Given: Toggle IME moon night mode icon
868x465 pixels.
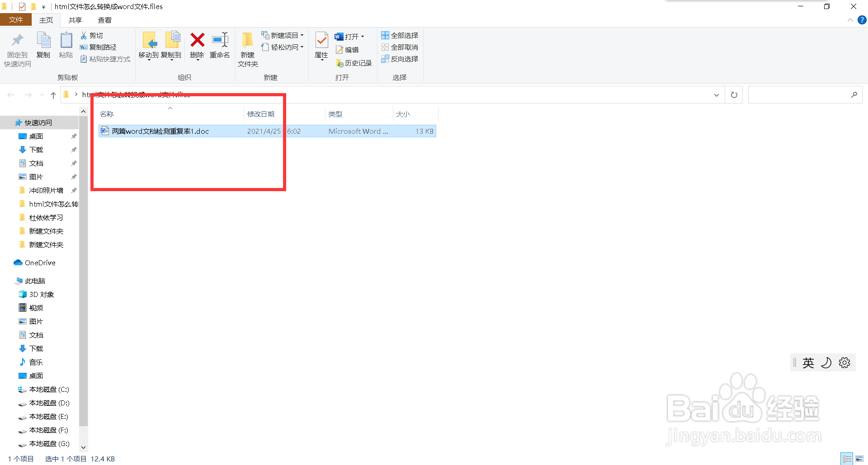Looking at the screenshot, I should pos(826,363).
